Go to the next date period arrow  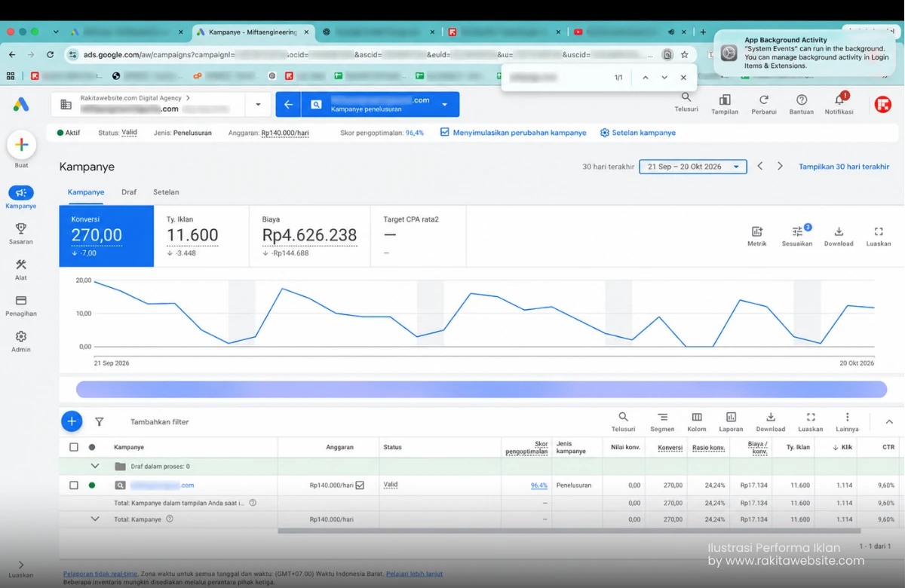click(780, 166)
